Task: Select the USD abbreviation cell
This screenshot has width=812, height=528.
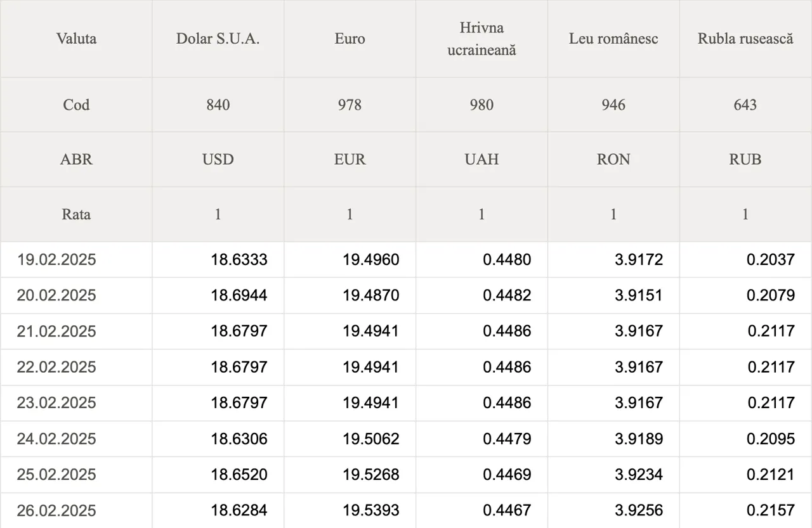Action: coord(218,159)
